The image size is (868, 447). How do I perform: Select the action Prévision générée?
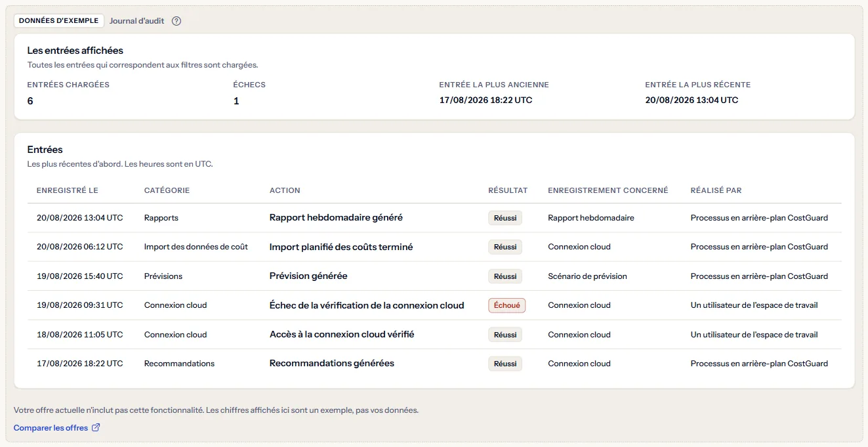pyautogui.click(x=308, y=276)
